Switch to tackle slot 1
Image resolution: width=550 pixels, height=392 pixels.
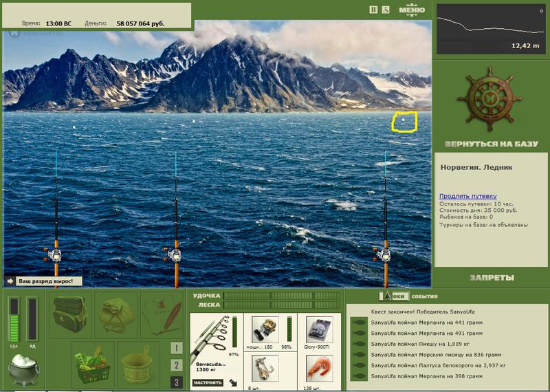[x=177, y=348]
